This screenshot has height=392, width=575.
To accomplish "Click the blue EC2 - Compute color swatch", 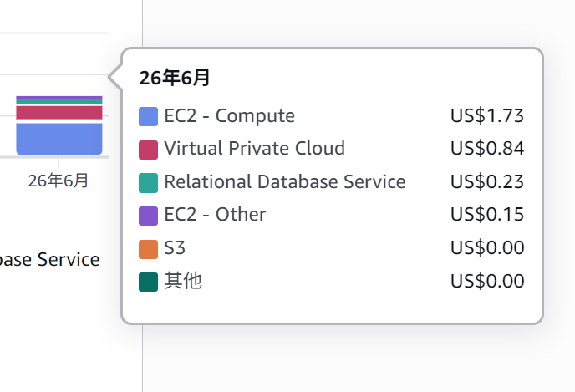I will tap(148, 117).
